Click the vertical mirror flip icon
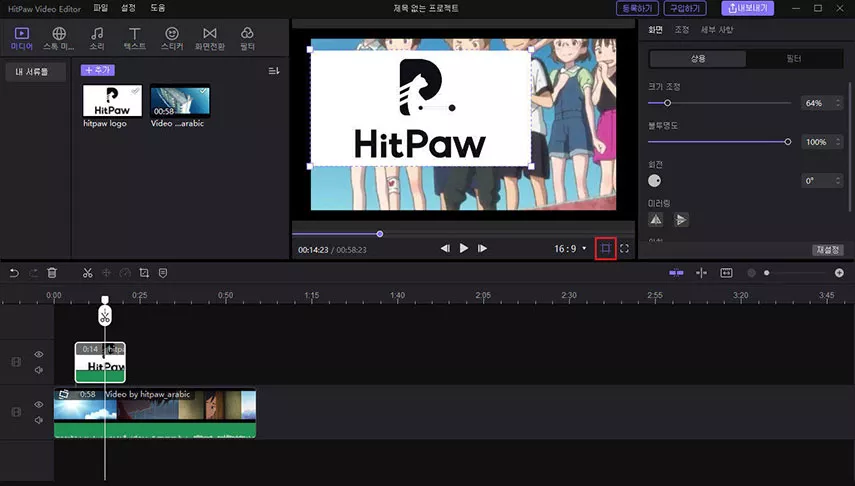This screenshot has width=855, height=486. coord(681,220)
